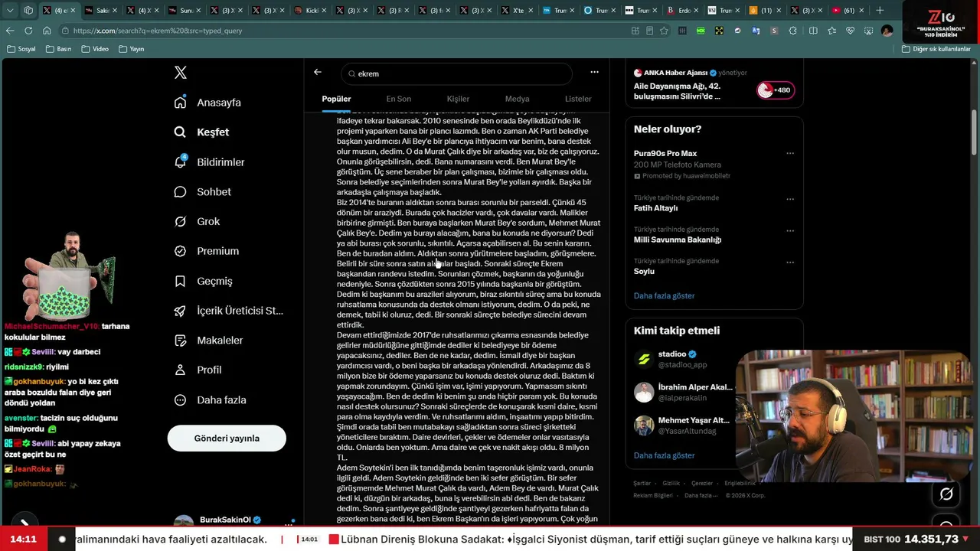
Task: Open browser profile avatar
Action: pyautogui.click(x=887, y=31)
